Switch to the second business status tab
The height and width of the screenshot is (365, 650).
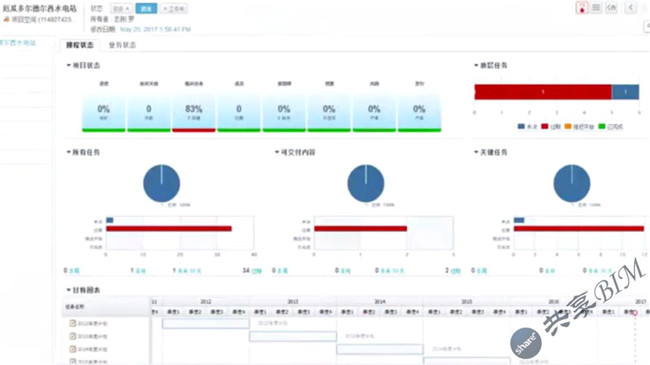click(x=122, y=45)
